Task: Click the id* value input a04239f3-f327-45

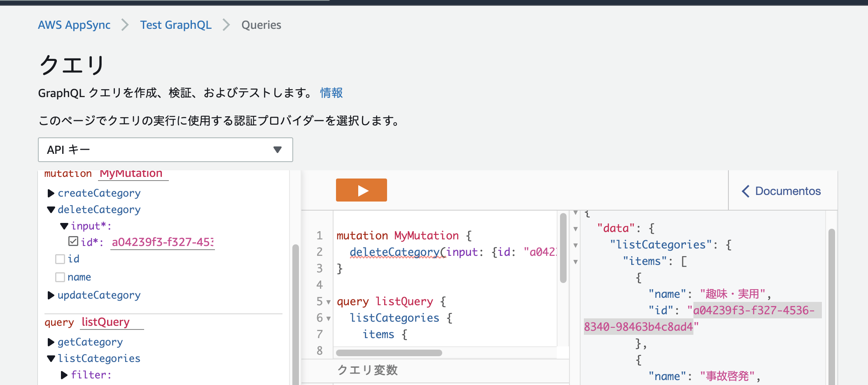Action: pos(163,242)
